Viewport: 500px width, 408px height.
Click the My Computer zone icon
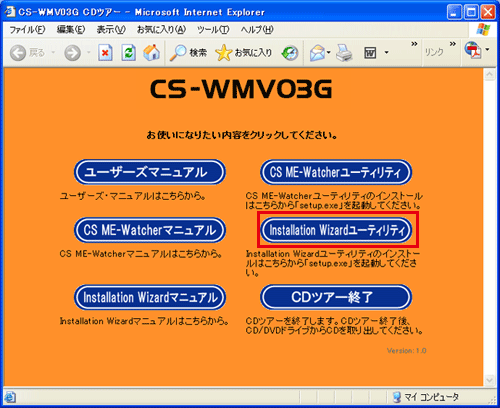click(x=397, y=397)
